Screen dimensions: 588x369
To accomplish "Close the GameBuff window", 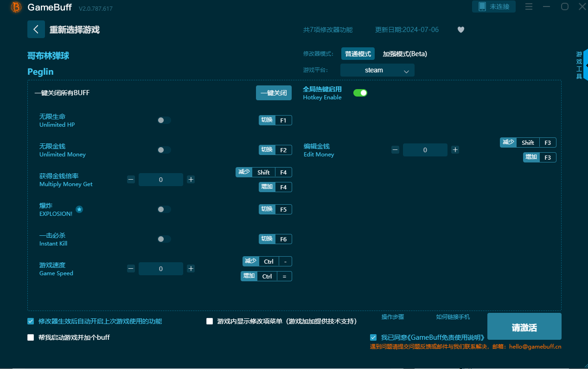I will (582, 6).
